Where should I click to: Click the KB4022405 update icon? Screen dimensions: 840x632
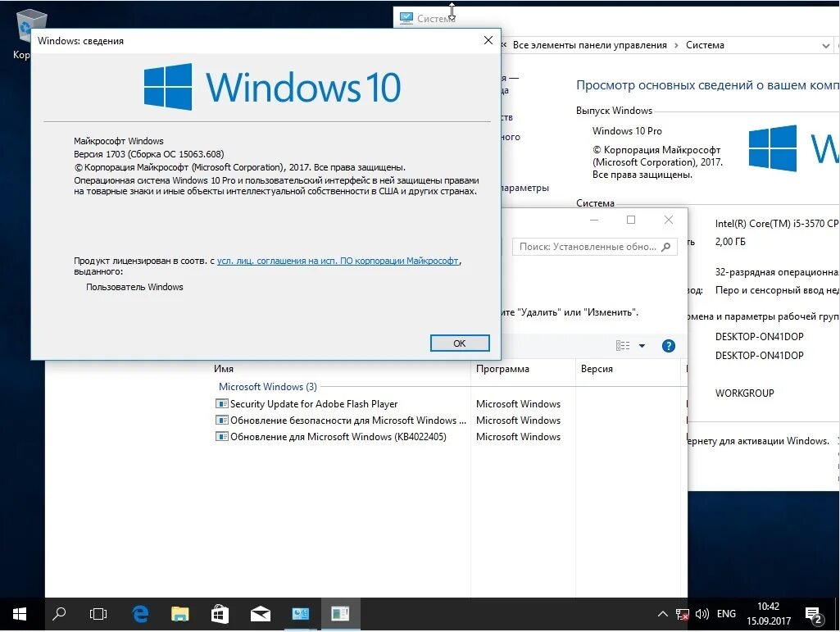pos(221,436)
